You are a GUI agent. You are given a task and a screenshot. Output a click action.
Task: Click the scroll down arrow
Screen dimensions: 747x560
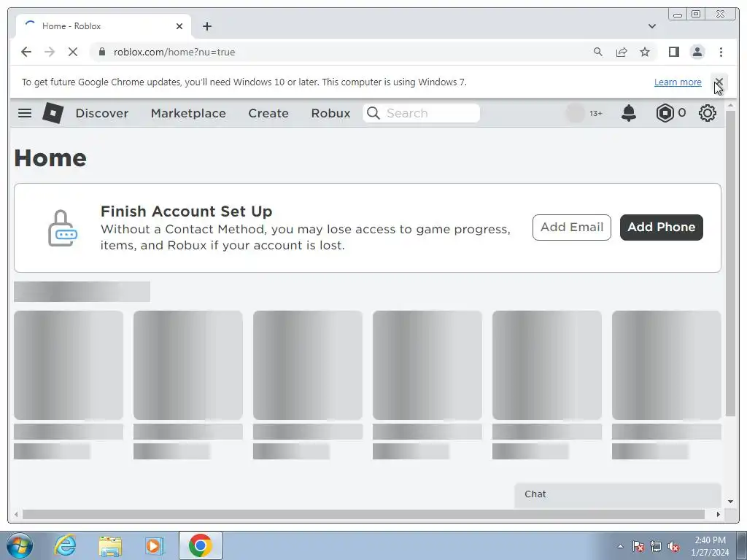pos(730,501)
